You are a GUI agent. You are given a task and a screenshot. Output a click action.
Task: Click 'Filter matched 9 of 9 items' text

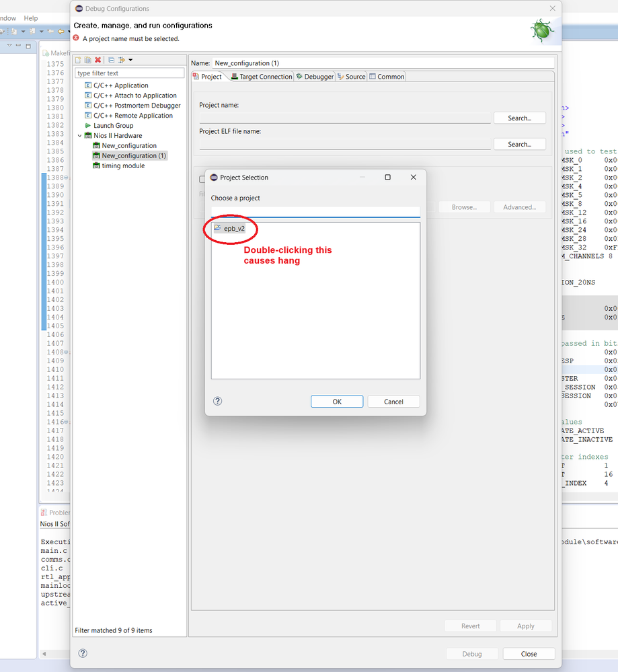114,630
